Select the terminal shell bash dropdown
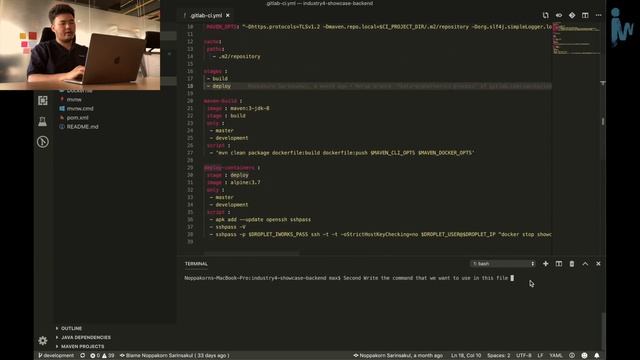640x360 pixels. (503, 264)
